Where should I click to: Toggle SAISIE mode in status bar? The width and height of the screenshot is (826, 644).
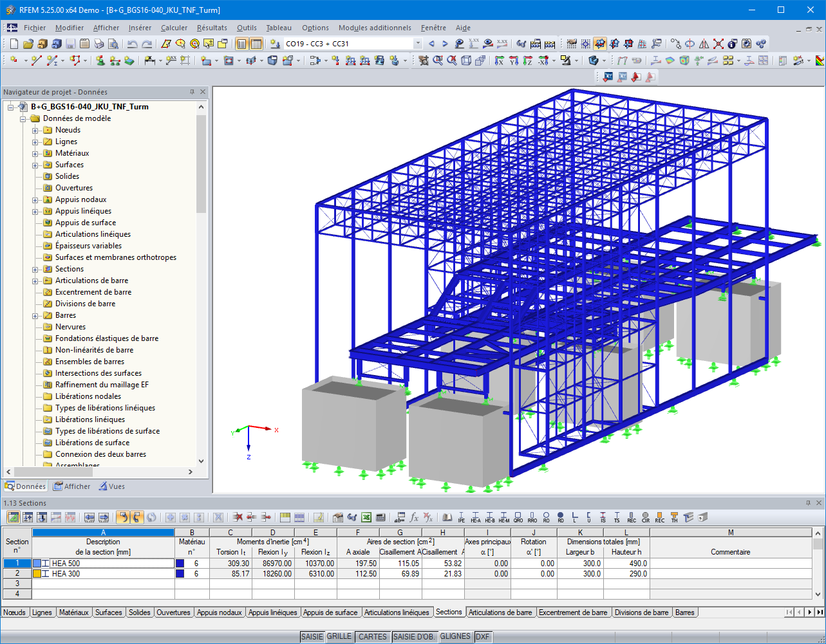click(x=312, y=636)
